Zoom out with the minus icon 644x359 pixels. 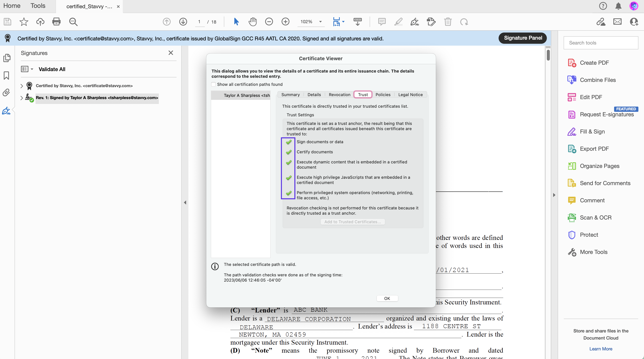(x=269, y=22)
